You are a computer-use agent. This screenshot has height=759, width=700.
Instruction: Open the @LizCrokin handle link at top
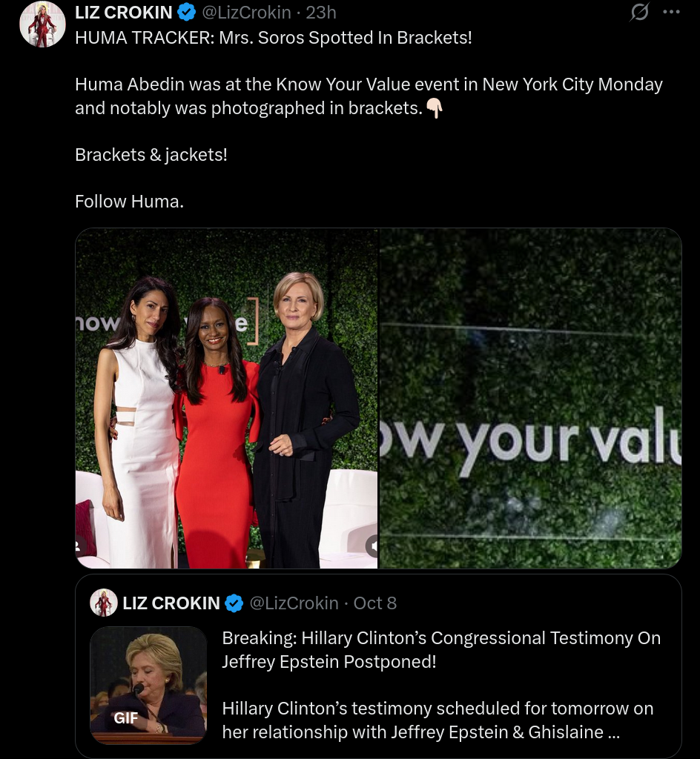coord(246,13)
